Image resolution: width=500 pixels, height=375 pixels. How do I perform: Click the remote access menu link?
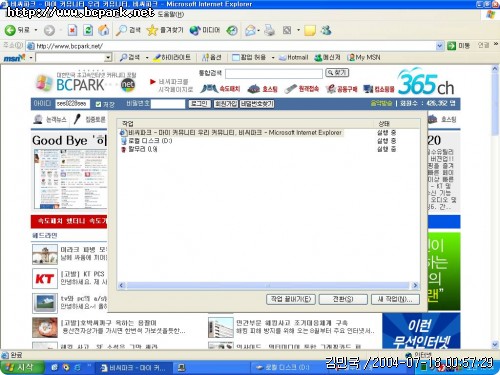[x=302, y=89]
